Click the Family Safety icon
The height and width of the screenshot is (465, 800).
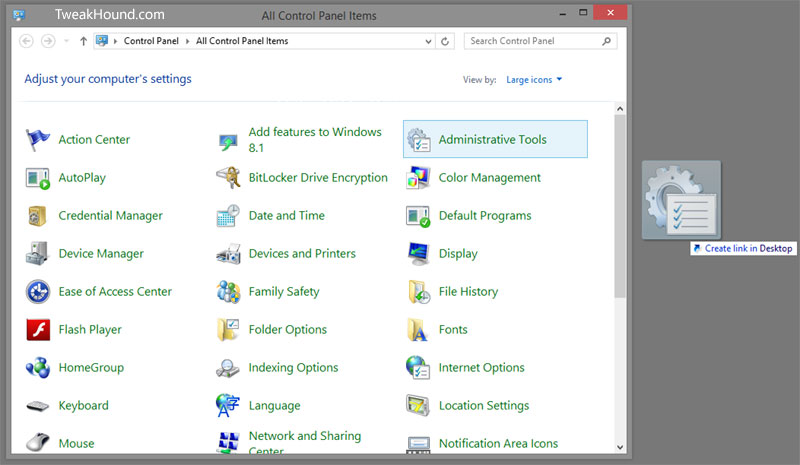228,291
